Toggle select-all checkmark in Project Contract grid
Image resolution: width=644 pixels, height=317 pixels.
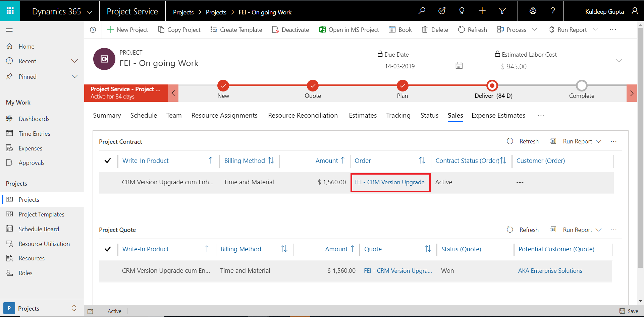click(x=108, y=161)
